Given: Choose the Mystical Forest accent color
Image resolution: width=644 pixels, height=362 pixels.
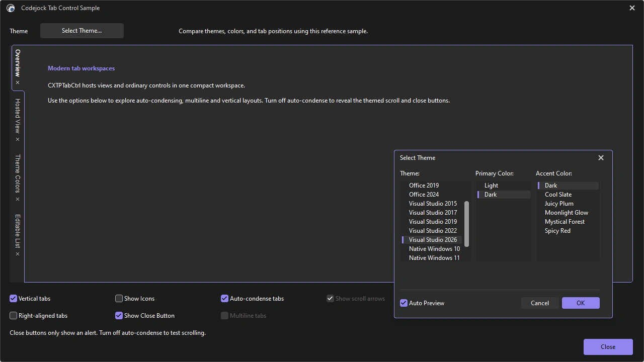Looking at the screenshot, I should coord(568,222).
